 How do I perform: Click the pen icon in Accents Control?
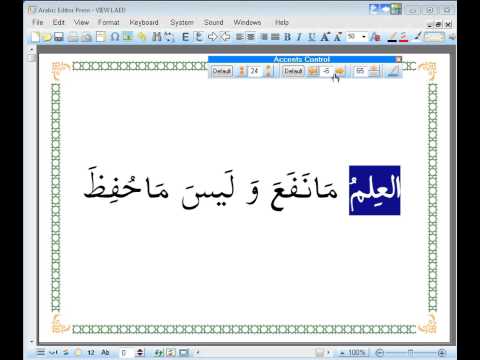pyautogui.click(x=393, y=71)
